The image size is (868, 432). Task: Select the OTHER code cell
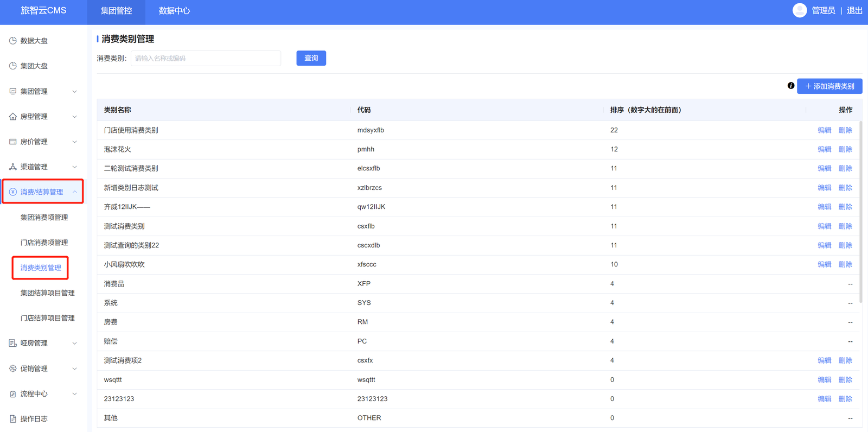point(369,418)
